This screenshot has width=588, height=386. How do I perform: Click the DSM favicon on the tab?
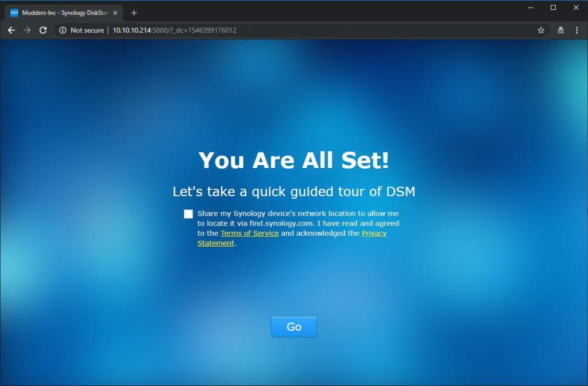[14, 13]
